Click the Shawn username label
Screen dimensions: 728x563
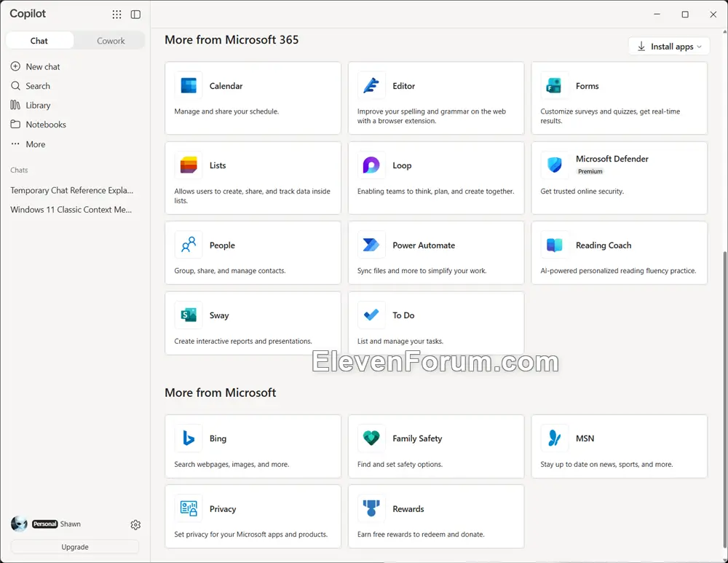[x=71, y=524]
